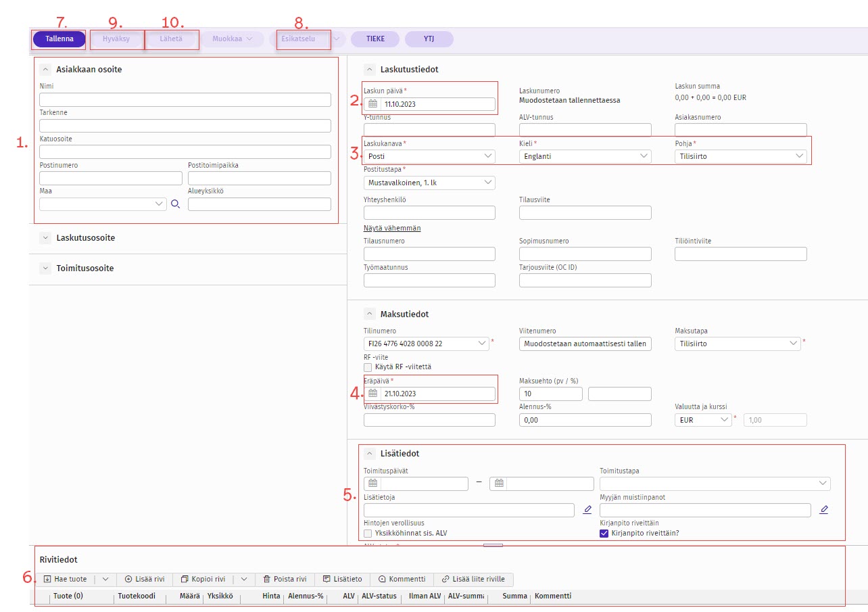Click the pencil icon beside Myyjän muistiinpanot
The height and width of the screenshot is (612, 868).
tap(823, 510)
